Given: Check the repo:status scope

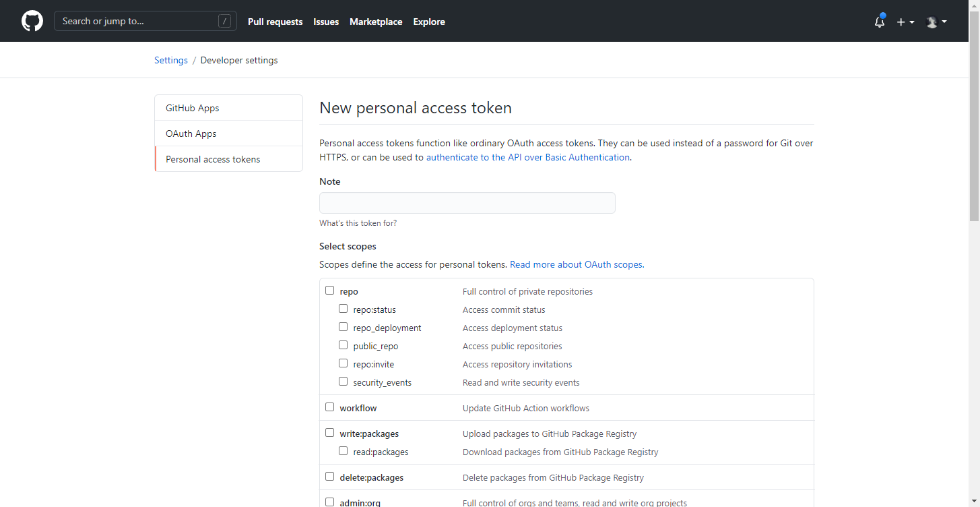Looking at the screenshot, I should pos(344,309).
